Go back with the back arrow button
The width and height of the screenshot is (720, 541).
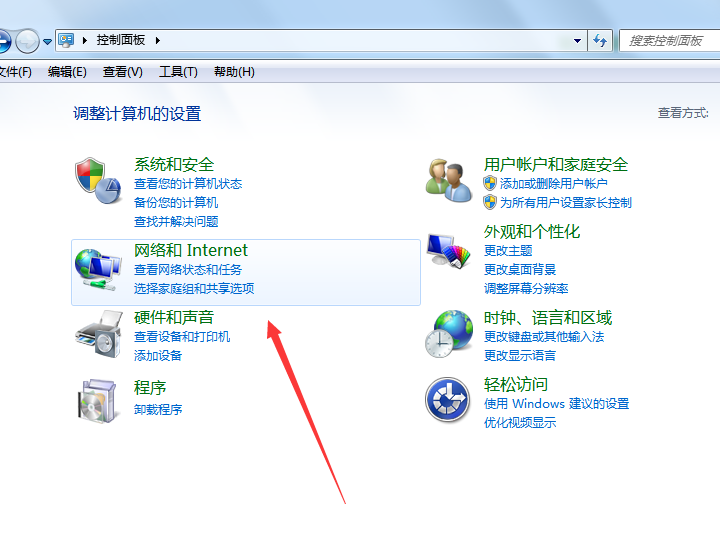click(4, 41)
